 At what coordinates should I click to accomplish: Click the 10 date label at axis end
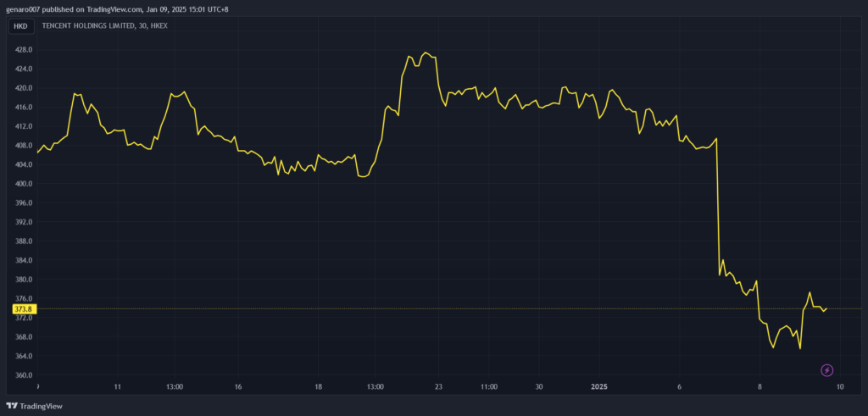839,386
